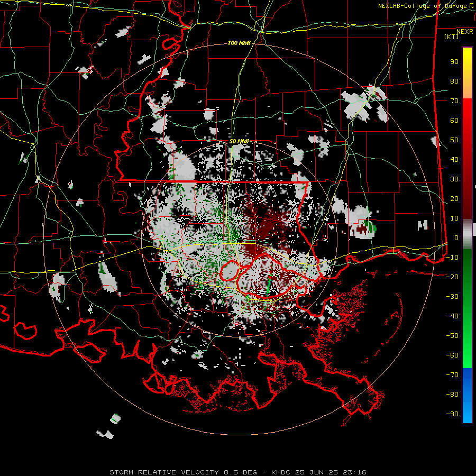Screen dimensions: 476x476
Task: Pick the blue bottom segment of color bar
Action: [x=467, y=396]
